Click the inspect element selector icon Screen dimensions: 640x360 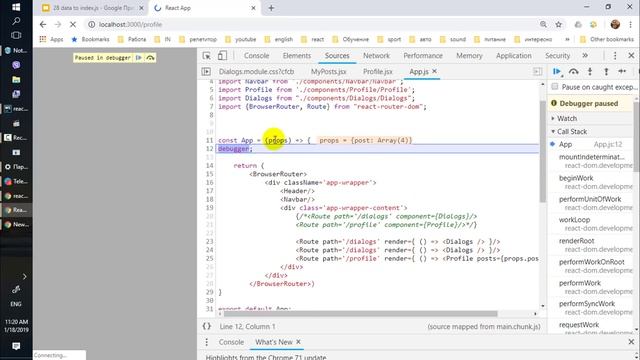(x=207, y=56)
